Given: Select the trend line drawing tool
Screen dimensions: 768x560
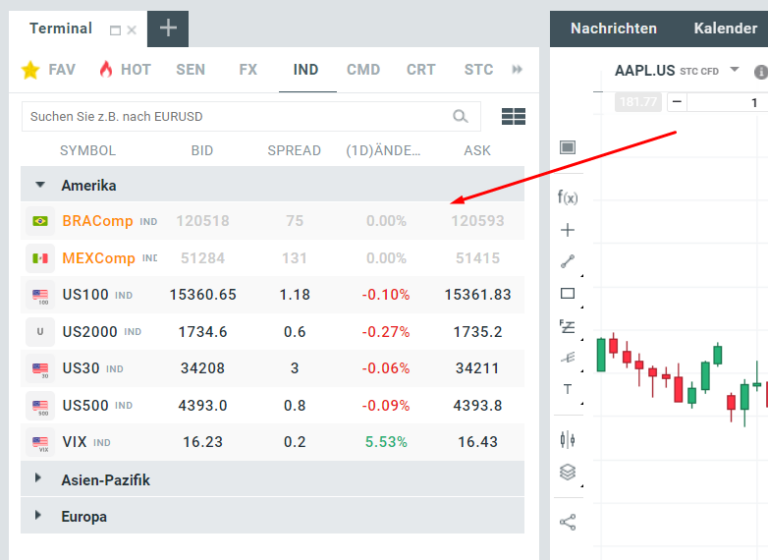Looking at the screenshot, I should pos(567,262).
